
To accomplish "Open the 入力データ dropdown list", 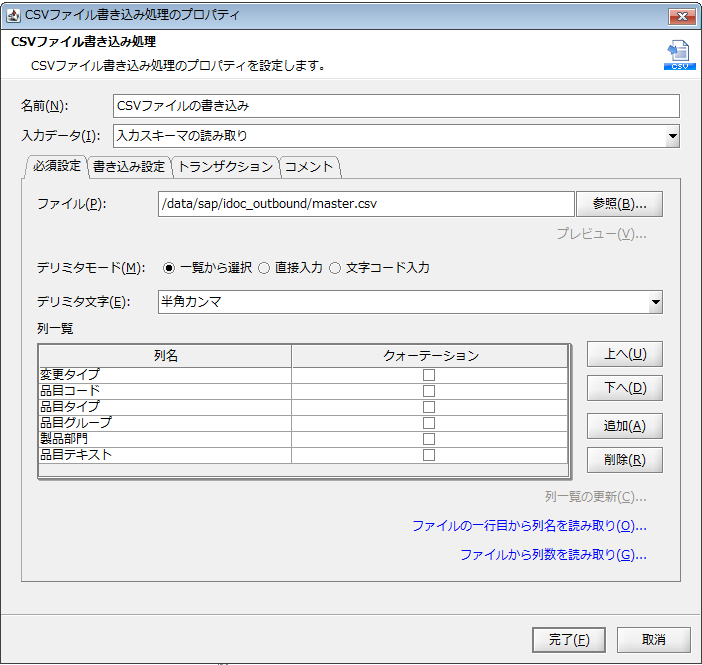I will [x=672, y=136].
